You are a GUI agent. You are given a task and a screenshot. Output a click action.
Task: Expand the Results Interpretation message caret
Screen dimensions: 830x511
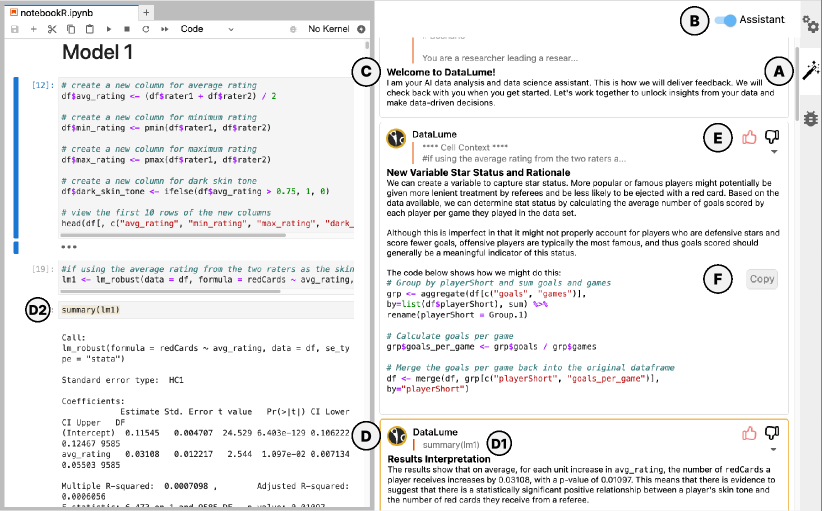tap(773, 450)
